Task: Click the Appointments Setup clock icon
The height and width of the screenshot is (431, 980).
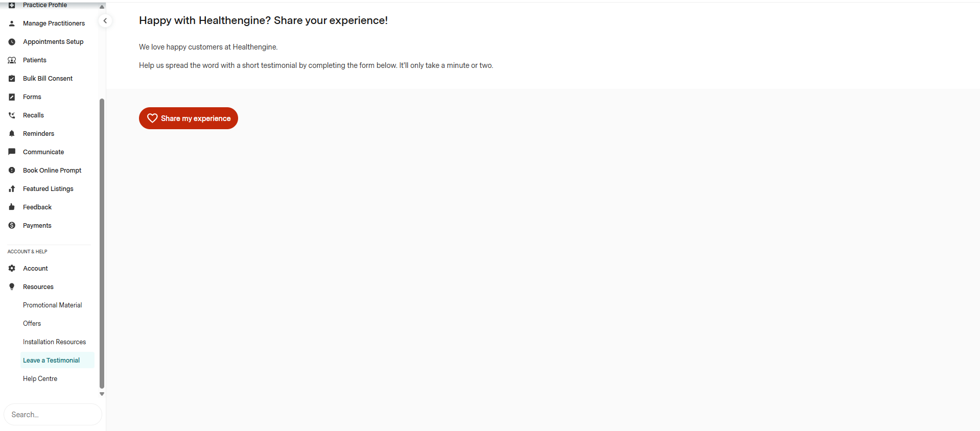Action: pyautogui.click(x=12, y=42)
